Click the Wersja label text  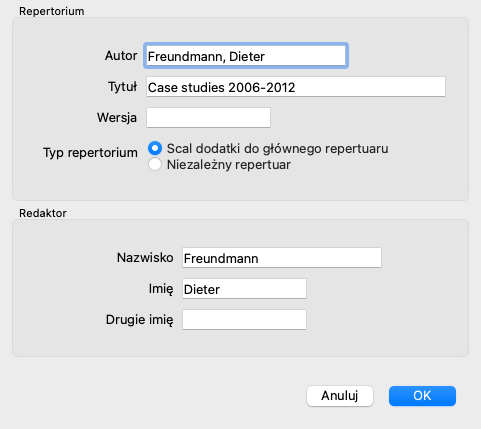(117, 118)
